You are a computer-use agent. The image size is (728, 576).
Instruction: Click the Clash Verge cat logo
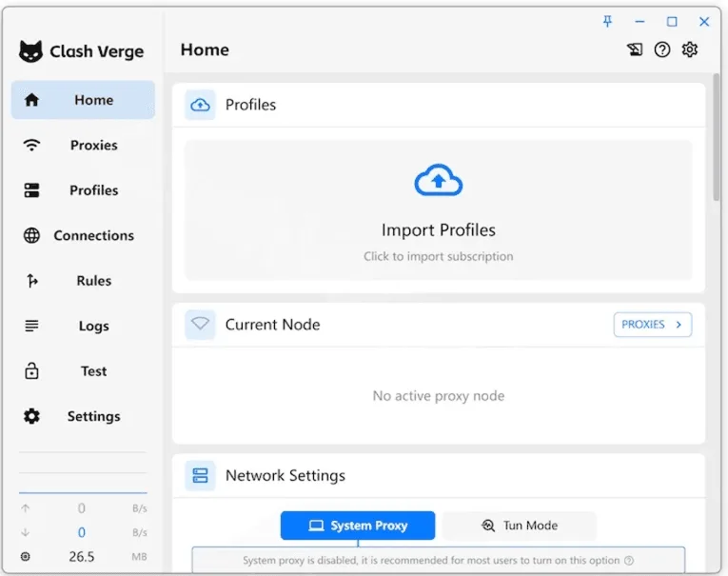pos(30,51)
